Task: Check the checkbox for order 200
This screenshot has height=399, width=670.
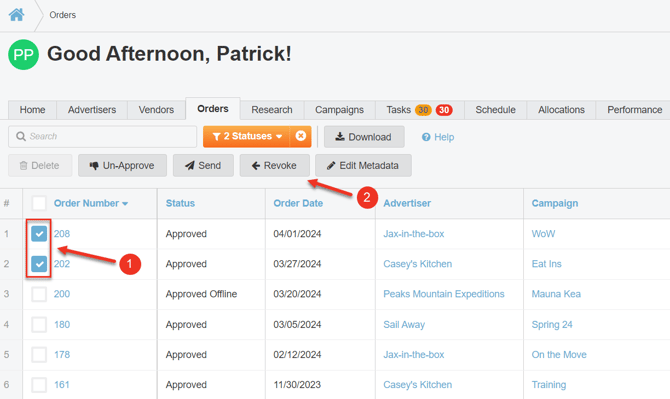Action: 39,294
